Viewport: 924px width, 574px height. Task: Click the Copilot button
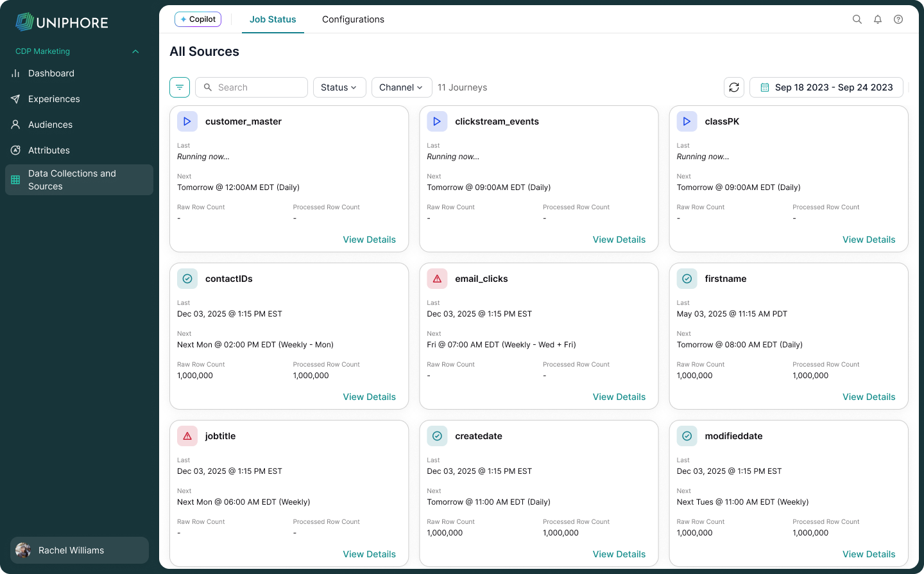point(198,19)
